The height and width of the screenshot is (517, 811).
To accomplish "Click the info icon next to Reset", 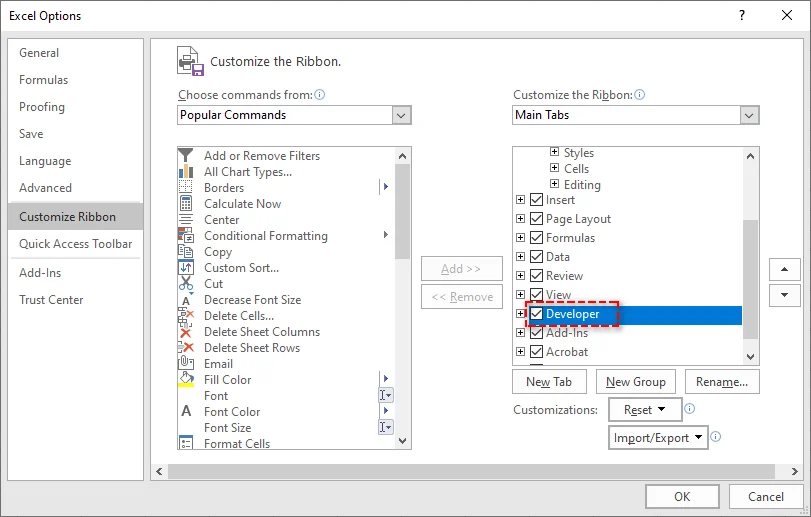I will click(690, 410).
